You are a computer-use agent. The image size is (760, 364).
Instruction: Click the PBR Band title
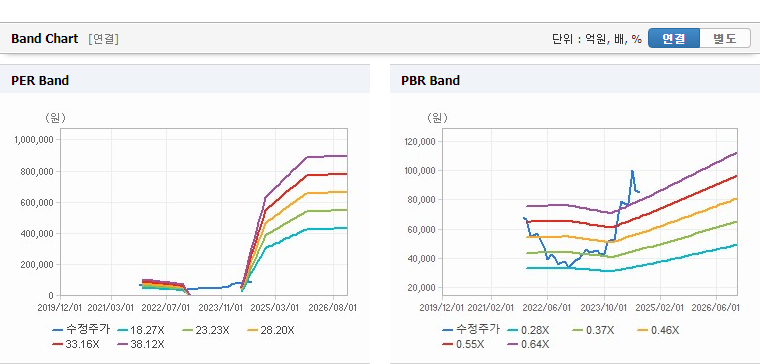[430, 80]
